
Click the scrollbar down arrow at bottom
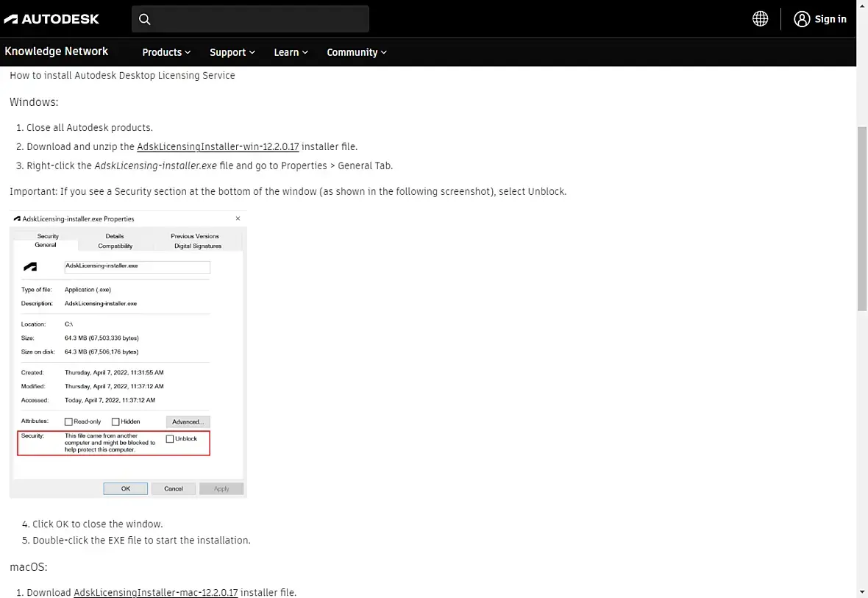pyautogui.click(x=862, y=592)
